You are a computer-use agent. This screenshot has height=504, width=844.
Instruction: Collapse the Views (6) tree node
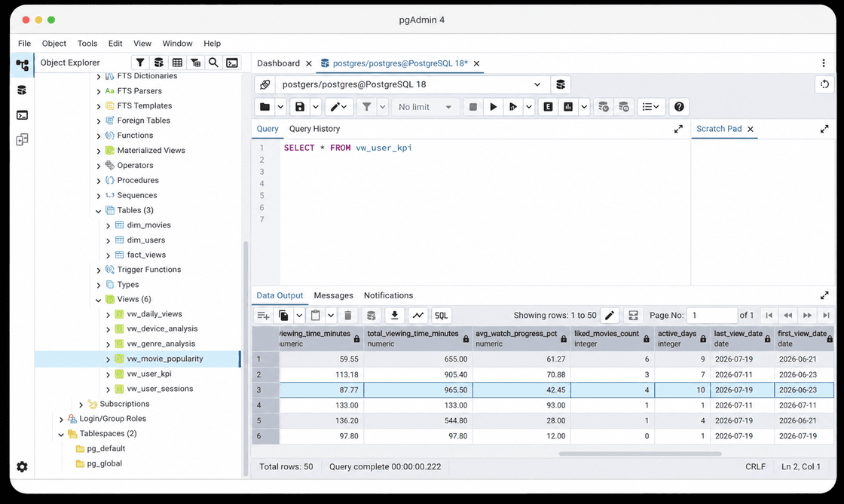point(99,300)
